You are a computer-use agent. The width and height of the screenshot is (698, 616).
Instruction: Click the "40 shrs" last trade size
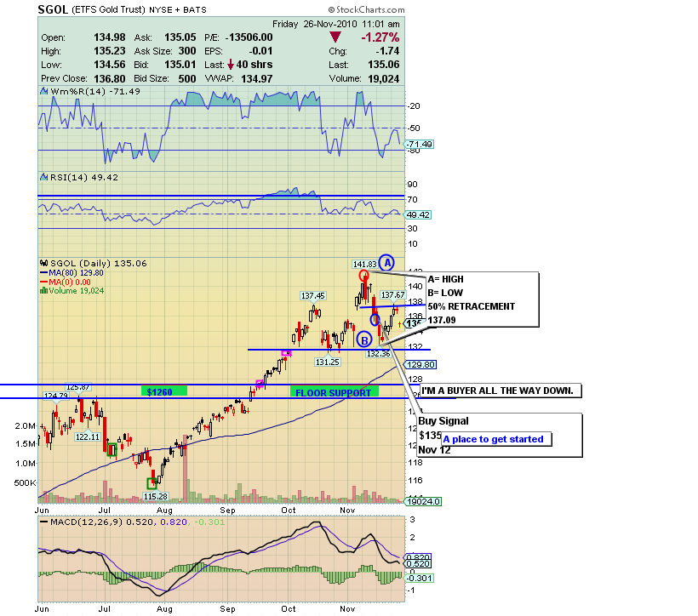tap(255, 65)
